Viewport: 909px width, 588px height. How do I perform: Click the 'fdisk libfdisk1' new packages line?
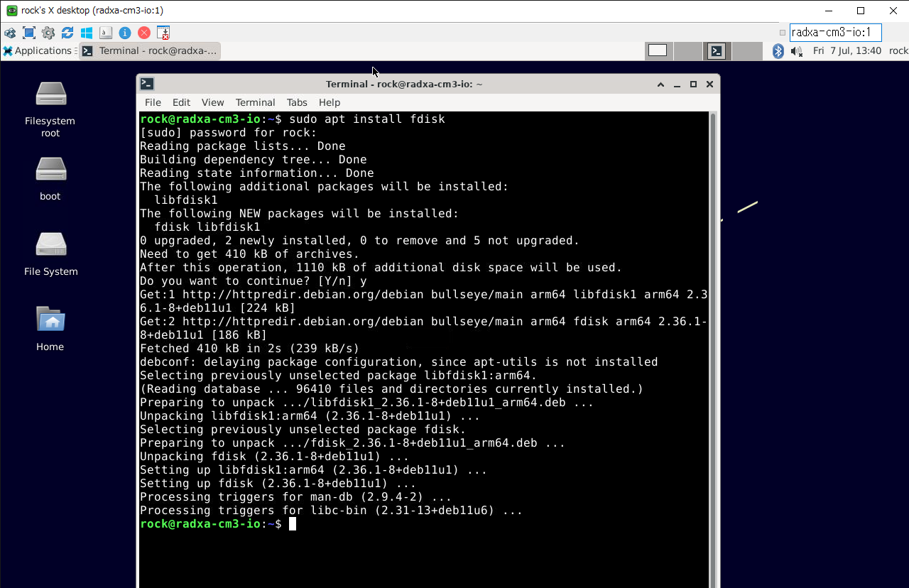click(207, 227)
